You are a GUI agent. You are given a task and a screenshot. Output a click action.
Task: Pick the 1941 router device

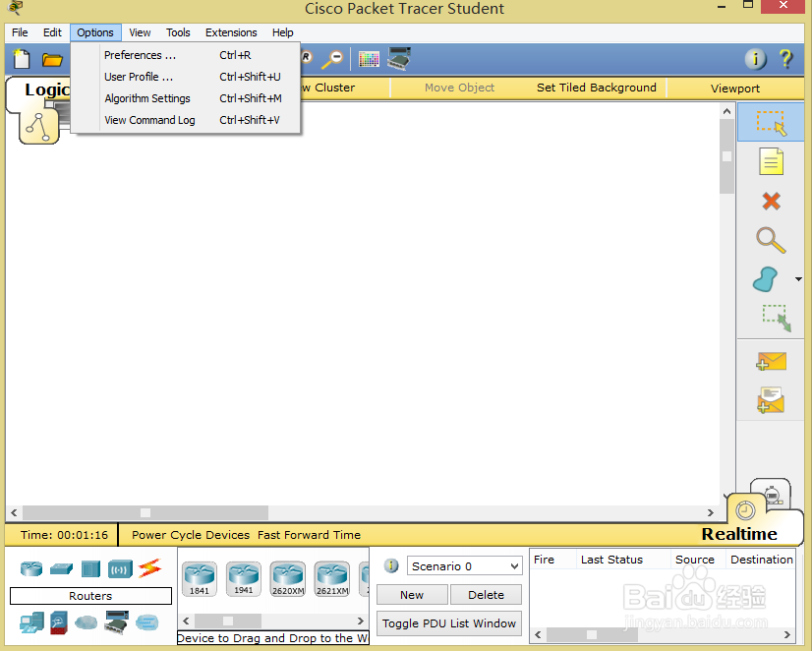(x=244, y=579)
